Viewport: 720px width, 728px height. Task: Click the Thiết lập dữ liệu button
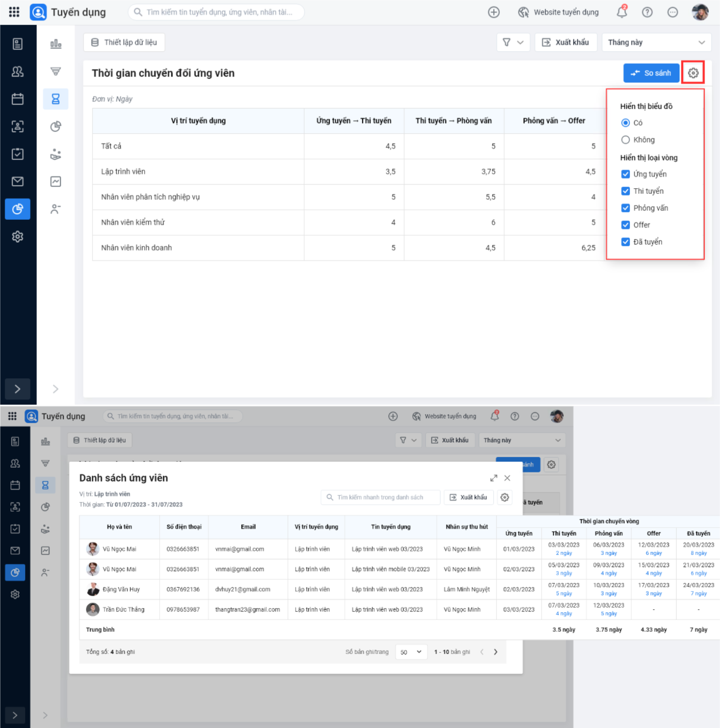124,42
